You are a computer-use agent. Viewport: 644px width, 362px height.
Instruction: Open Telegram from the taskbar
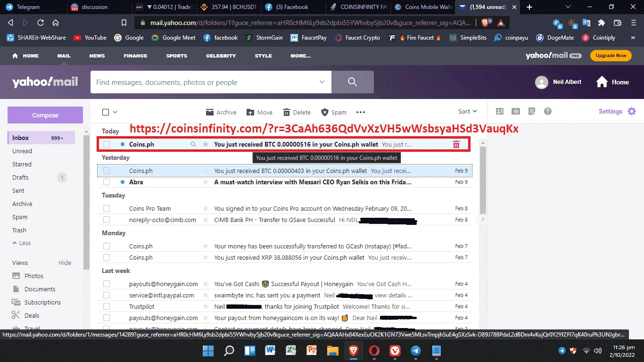pyautogui.click(x=415, y=351)
